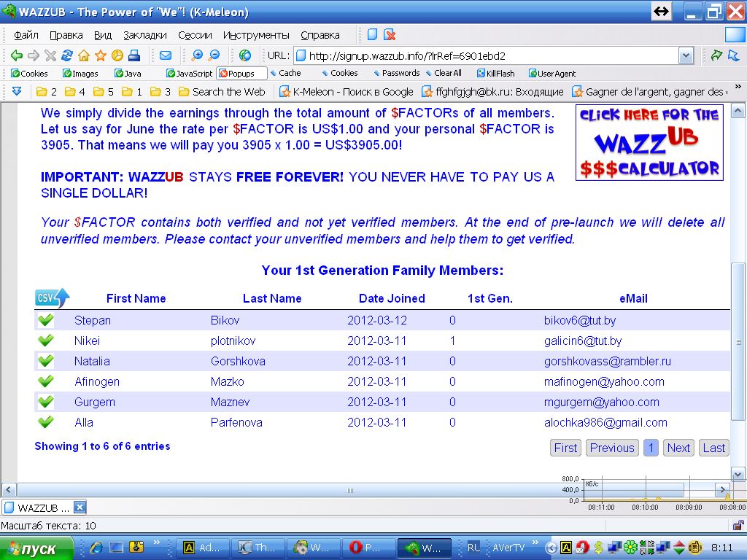This screenshot has height=560, width=747.
Task: Open bookmark folder 3
Action: (x=160, y=91)
